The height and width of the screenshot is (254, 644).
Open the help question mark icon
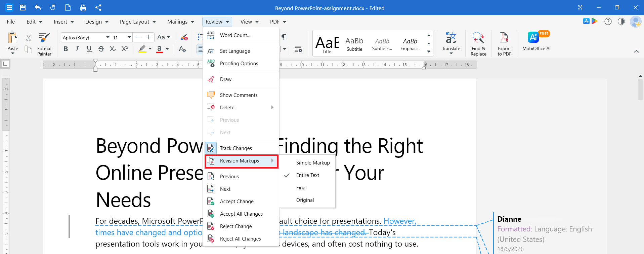(608, 22)
